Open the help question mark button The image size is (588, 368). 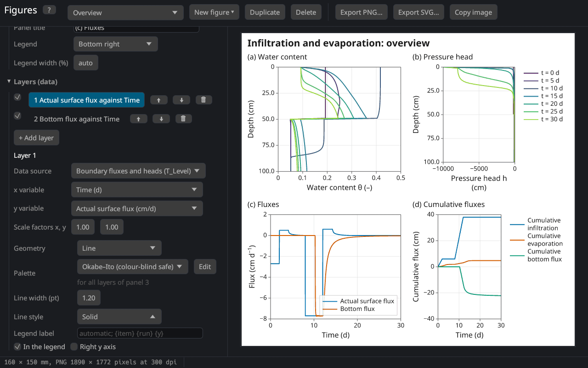click(x=49, y=10)
